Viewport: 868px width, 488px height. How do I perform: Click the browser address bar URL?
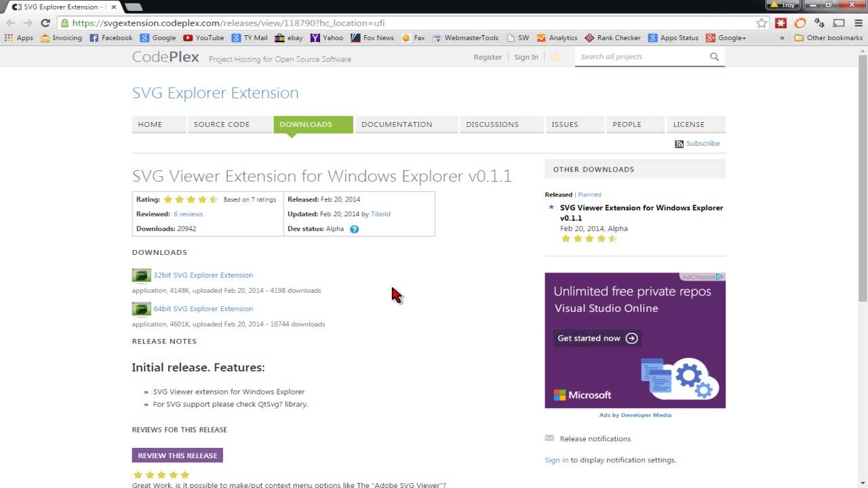pos(229,22)
